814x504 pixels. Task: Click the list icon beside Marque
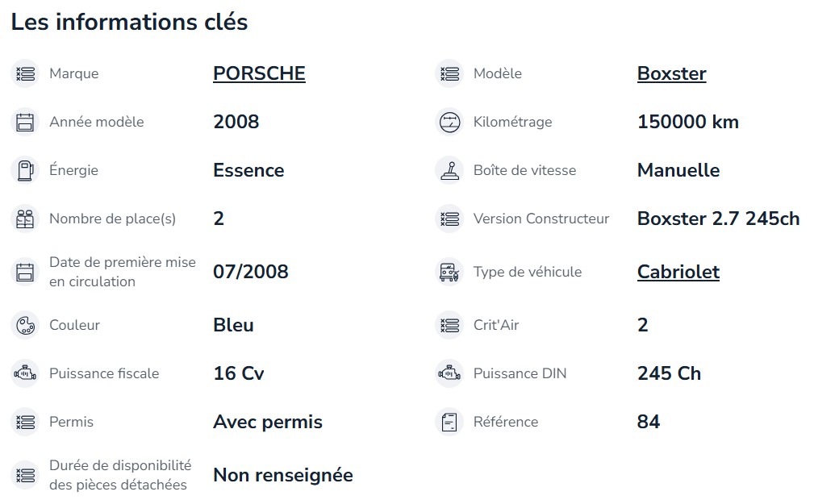[x=25, y=73]
